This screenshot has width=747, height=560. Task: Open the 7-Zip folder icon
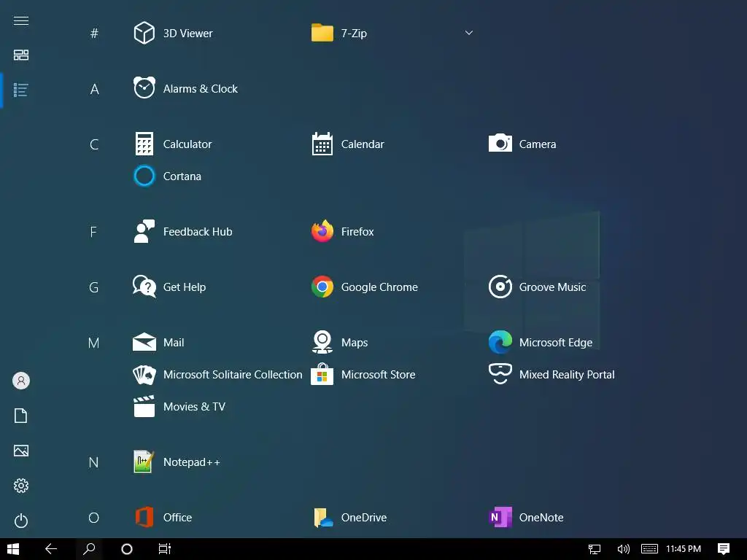point(322,33)
